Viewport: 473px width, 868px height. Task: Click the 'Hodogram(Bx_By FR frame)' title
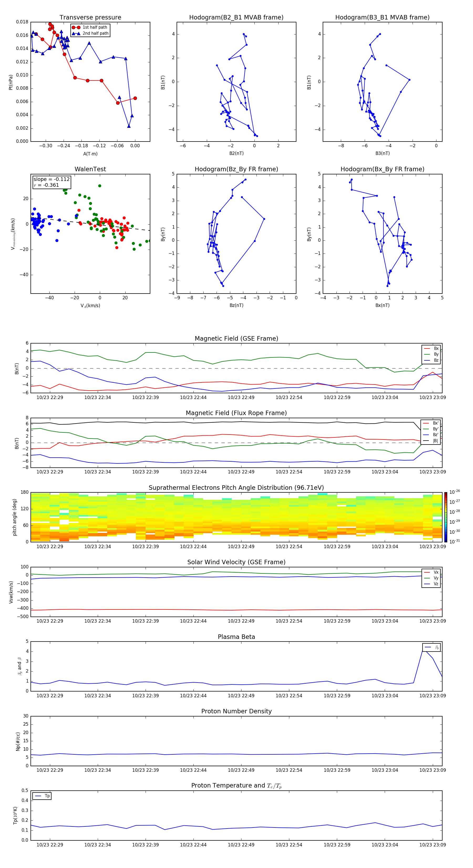[x=382, y=169]
